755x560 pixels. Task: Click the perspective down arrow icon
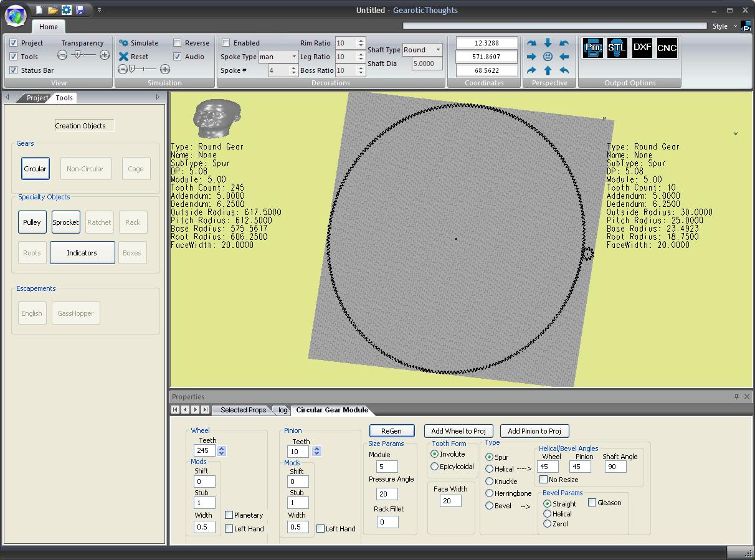(x=548, y=43)
